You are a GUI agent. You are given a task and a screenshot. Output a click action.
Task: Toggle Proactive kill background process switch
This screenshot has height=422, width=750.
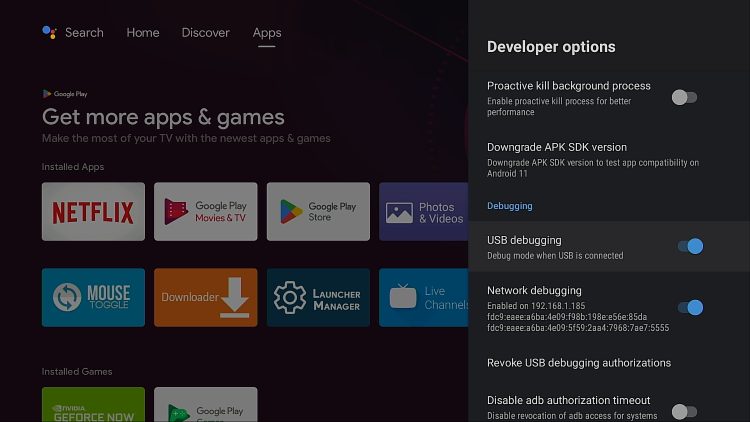[684, 98]
